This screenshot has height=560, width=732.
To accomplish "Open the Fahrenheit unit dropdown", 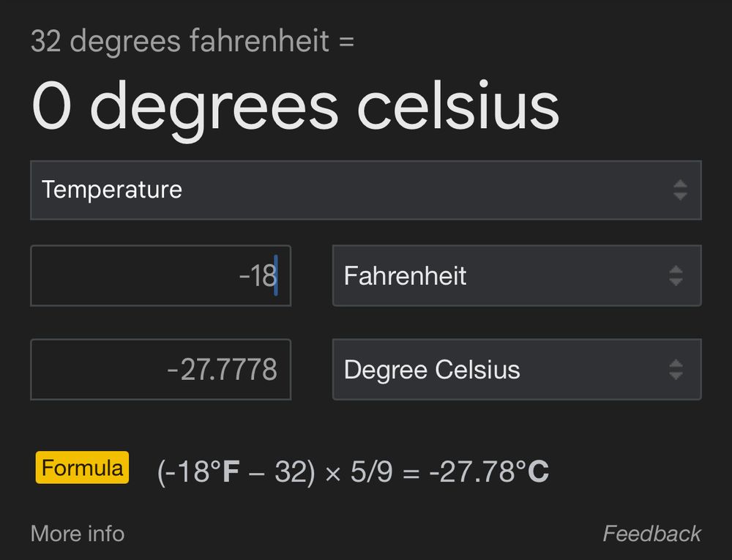I will tap(516, 276).
